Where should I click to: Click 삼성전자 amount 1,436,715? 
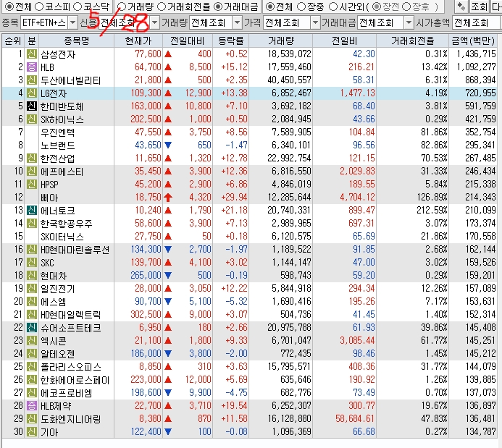pyautogui.click(x=477, y=54)
